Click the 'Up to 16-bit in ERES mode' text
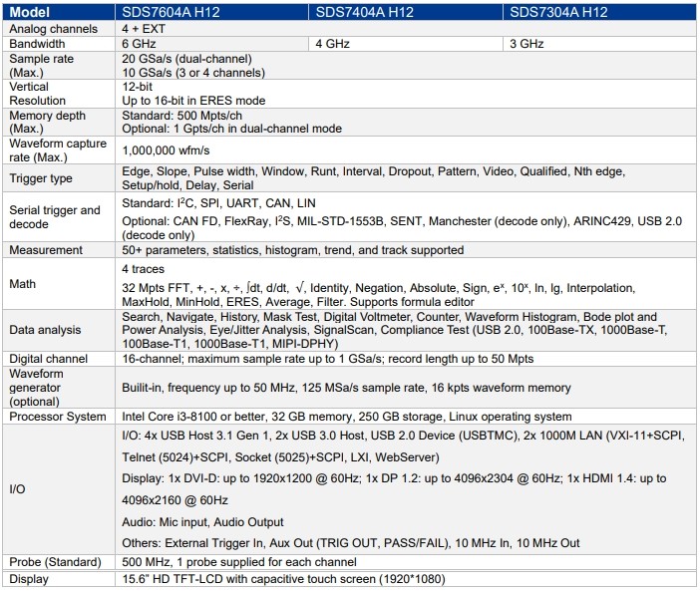This screenshot has height=591, width=700. tap(195, 101)
